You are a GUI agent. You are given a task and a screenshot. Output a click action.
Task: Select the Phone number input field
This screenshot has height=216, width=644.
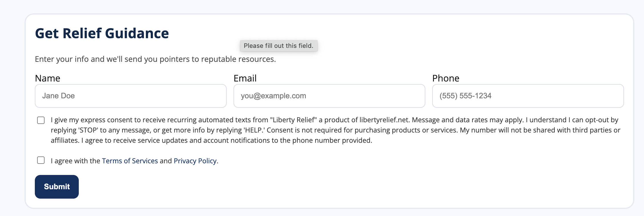[528, 96]
